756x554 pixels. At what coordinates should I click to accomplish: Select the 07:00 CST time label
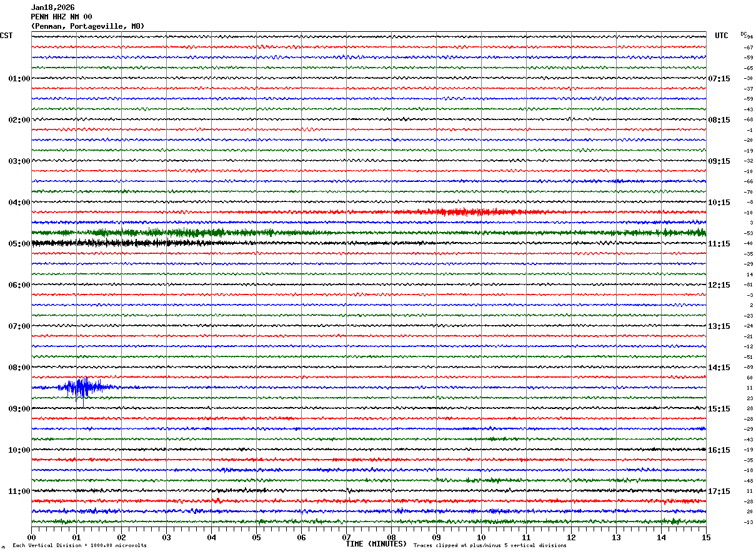(19, 326)
